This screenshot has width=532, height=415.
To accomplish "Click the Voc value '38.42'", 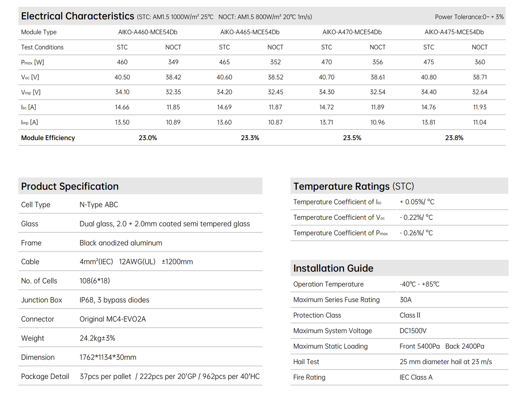I will [x=173, y=77].
